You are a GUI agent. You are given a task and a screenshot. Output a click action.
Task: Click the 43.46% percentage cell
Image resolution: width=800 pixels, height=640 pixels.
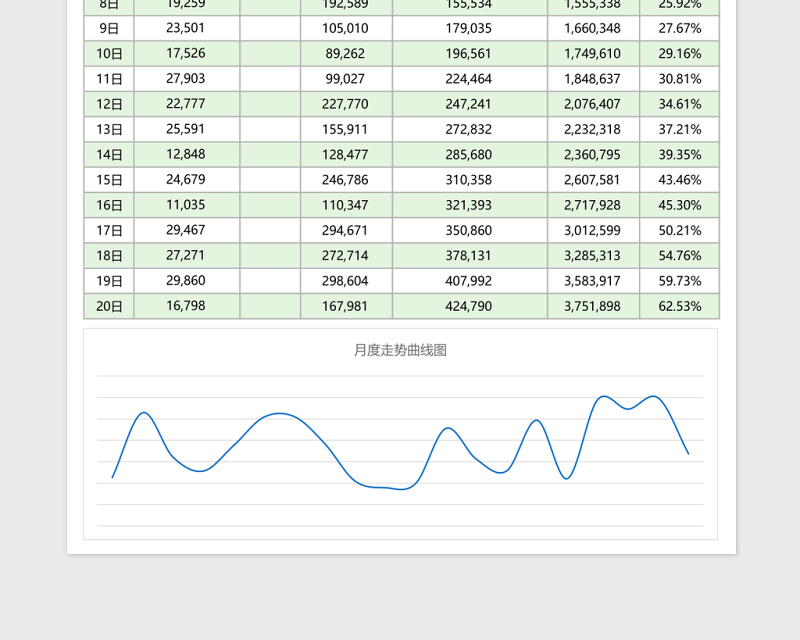(x=680, y=180)
